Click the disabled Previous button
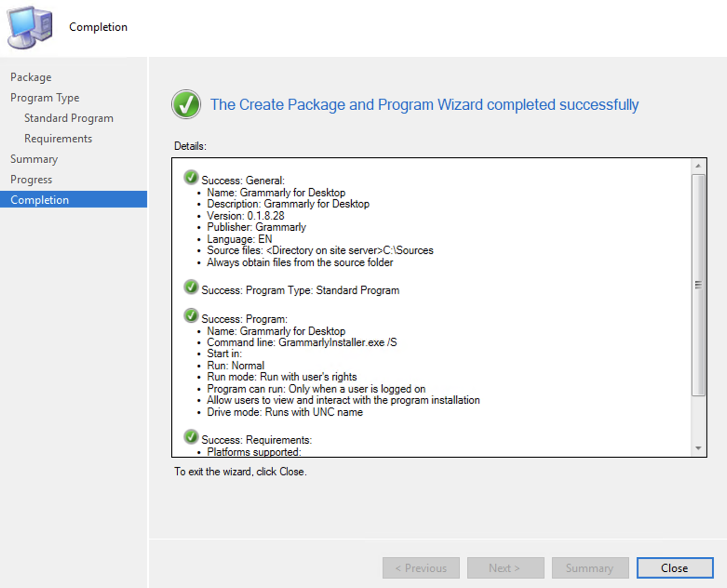 [x=421, y=568]
